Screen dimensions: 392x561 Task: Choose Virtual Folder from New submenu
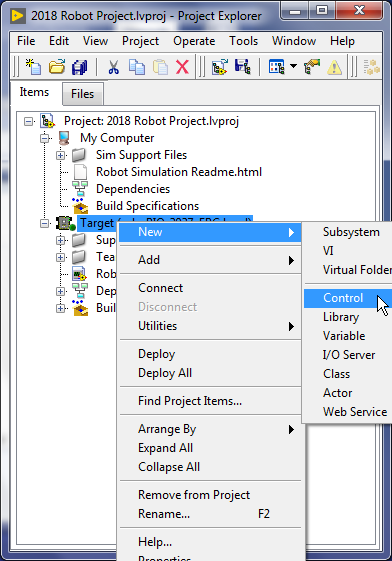348,270
